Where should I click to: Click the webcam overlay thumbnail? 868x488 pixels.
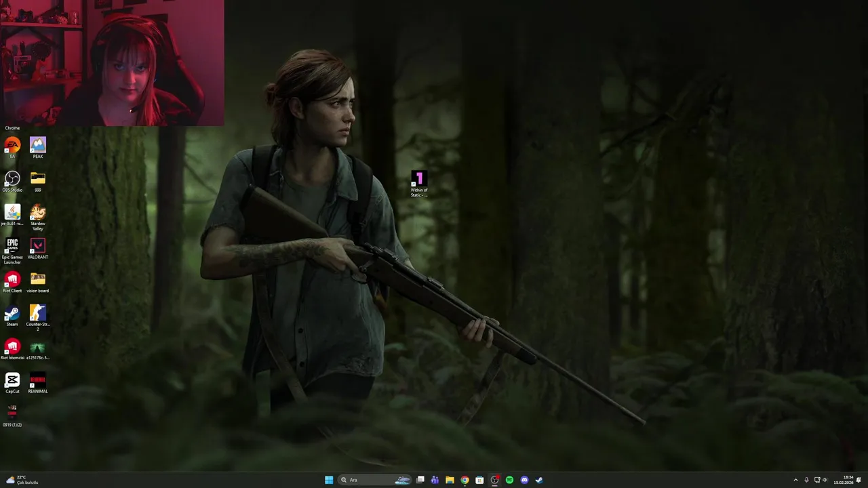point(112,62)
